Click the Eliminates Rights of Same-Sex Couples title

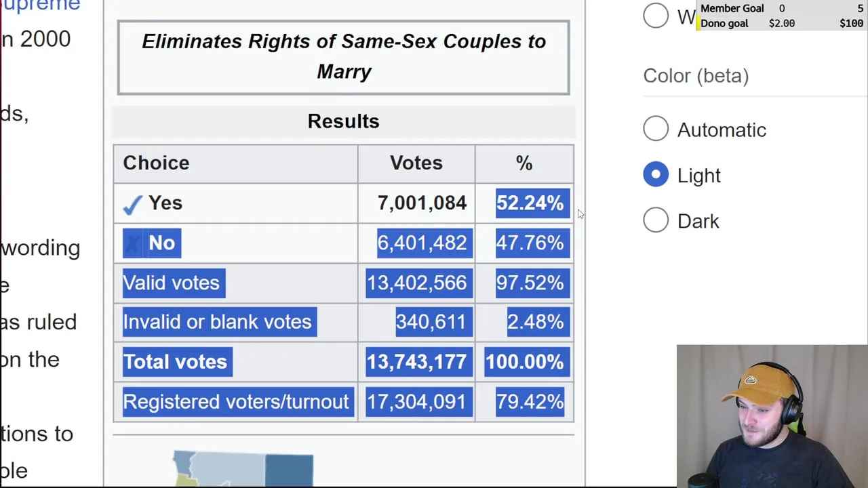coord(344,56)
